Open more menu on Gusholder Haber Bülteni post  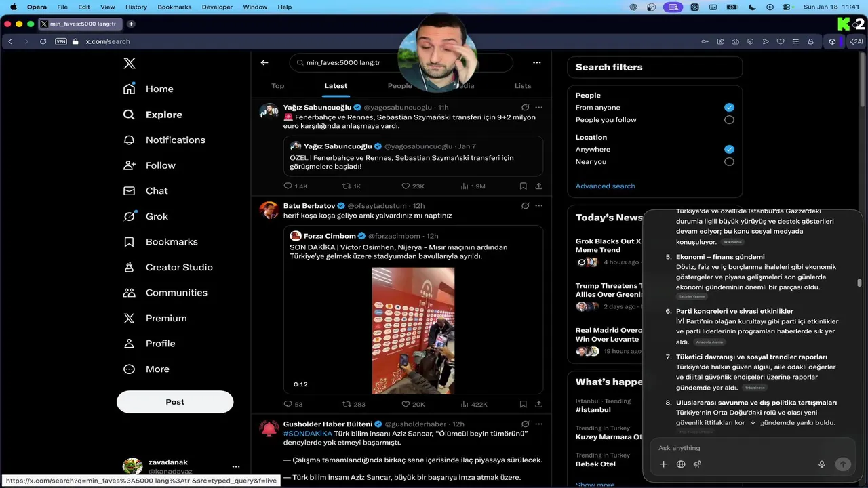tap(538, 424)
